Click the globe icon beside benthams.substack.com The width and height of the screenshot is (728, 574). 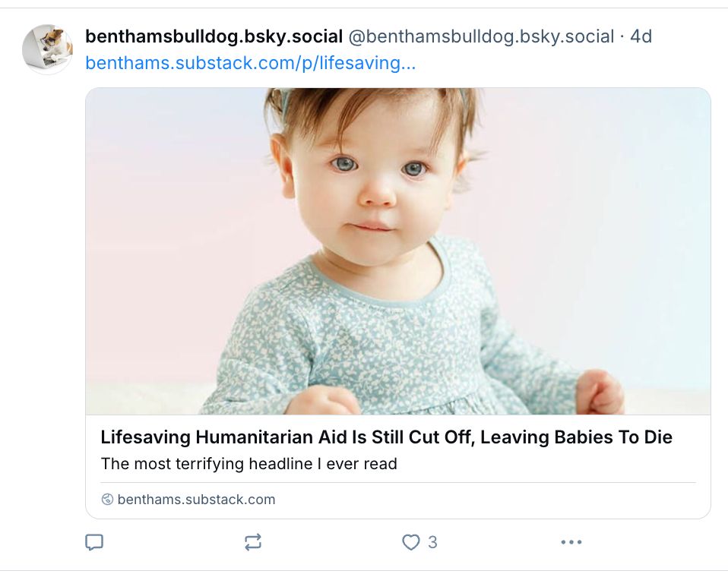point(107,500)
